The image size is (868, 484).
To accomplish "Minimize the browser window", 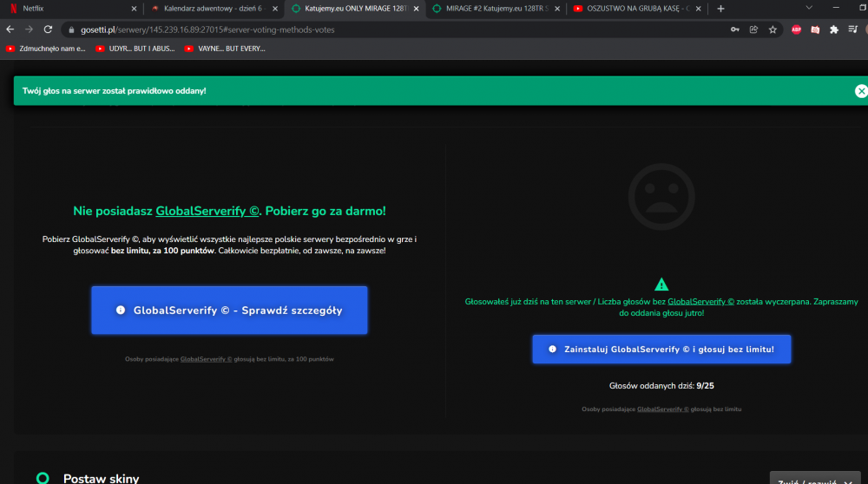I will (836, 8).
